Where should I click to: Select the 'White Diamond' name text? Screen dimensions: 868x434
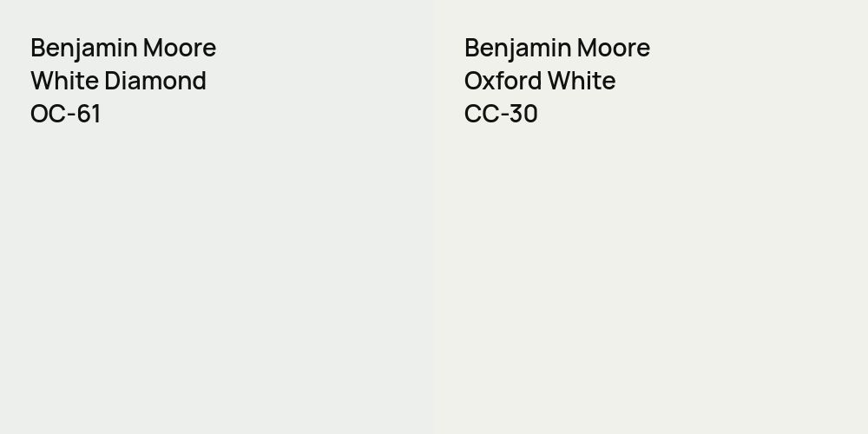[x=118, y=81]
